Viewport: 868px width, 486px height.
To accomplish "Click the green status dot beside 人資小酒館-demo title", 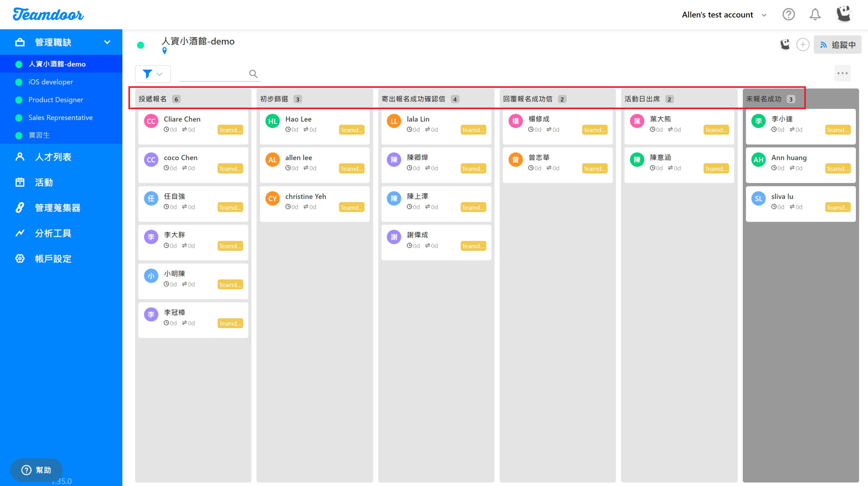I will pos(141,45).
